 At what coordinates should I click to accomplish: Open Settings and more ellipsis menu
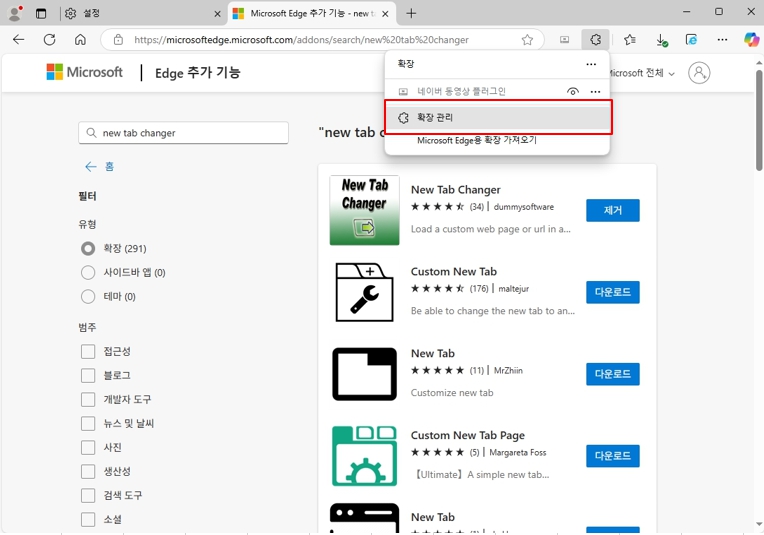click(723, 39)
